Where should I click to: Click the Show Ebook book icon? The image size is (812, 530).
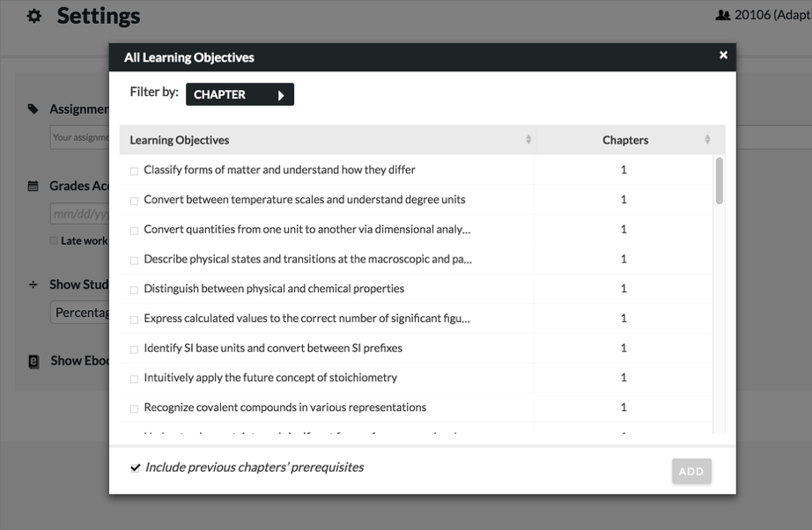[x=33, y=361]
